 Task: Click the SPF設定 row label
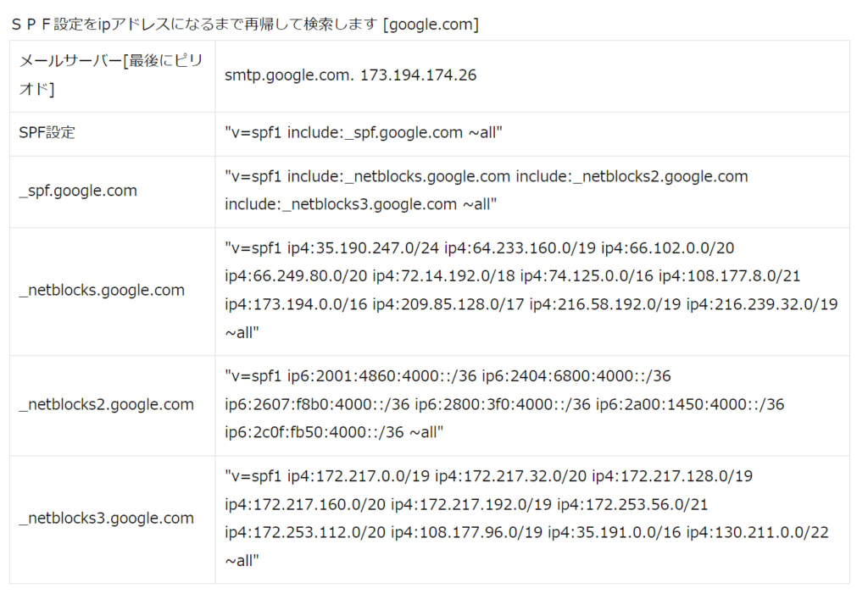coord(47,133)
